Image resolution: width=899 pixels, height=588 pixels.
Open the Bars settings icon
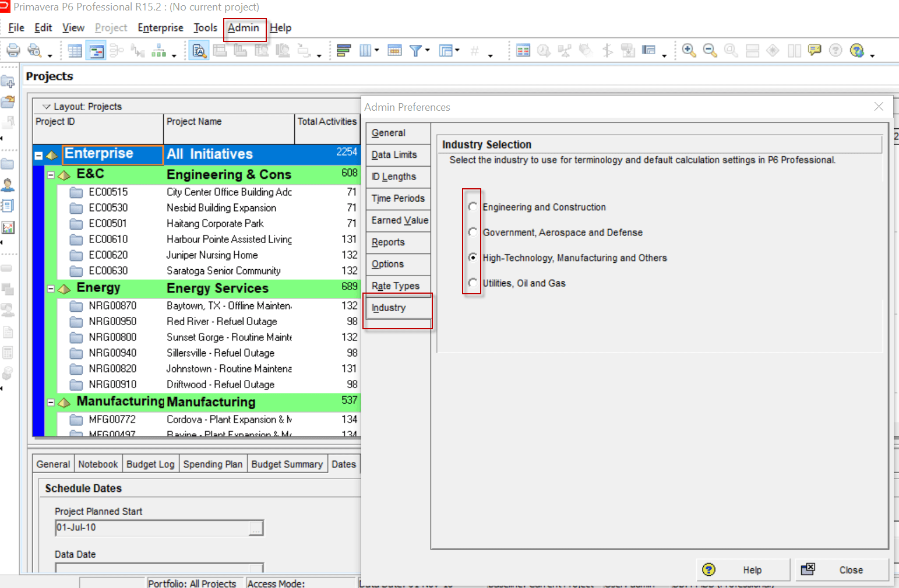344,51
